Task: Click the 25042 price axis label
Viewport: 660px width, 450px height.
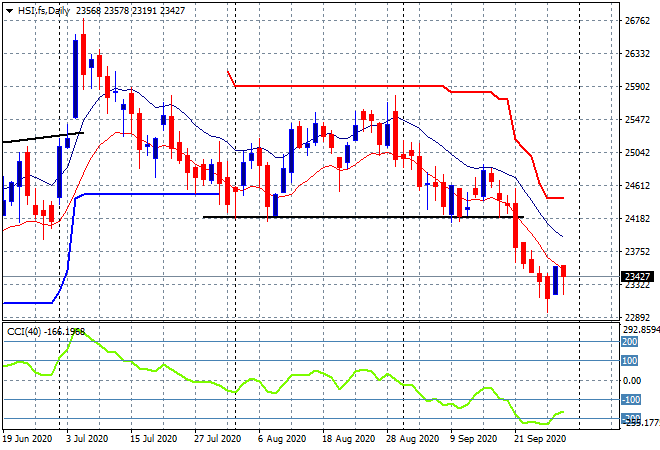Action: point(637,152)
